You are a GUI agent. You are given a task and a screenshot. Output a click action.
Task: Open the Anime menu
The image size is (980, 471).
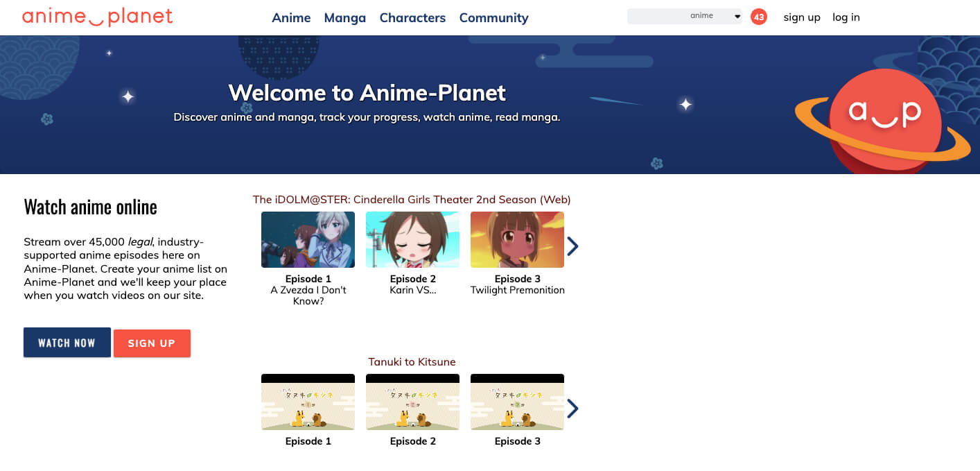pos(291,18)
